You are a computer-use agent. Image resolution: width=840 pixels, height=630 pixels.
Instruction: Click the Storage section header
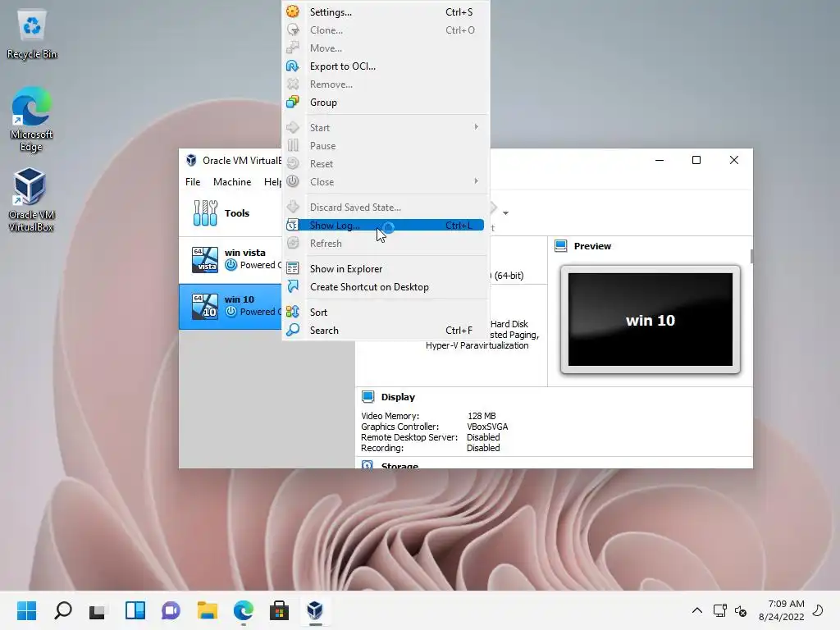point(399,466)
